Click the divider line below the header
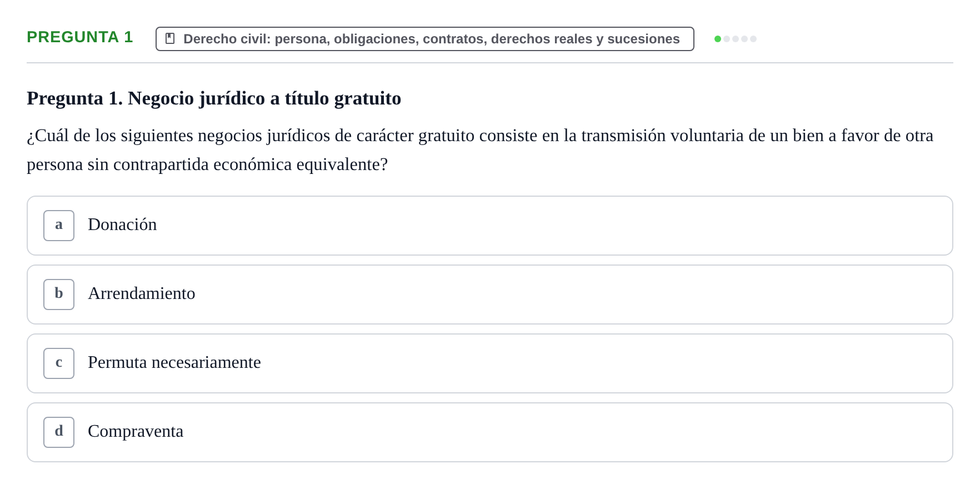 pyautogui.click(x=490, y=63)
